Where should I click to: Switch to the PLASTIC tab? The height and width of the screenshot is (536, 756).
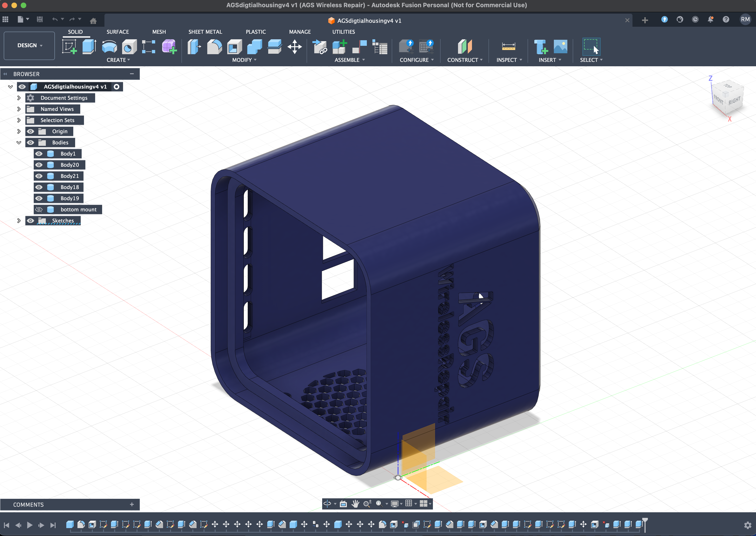pos(255,32)
